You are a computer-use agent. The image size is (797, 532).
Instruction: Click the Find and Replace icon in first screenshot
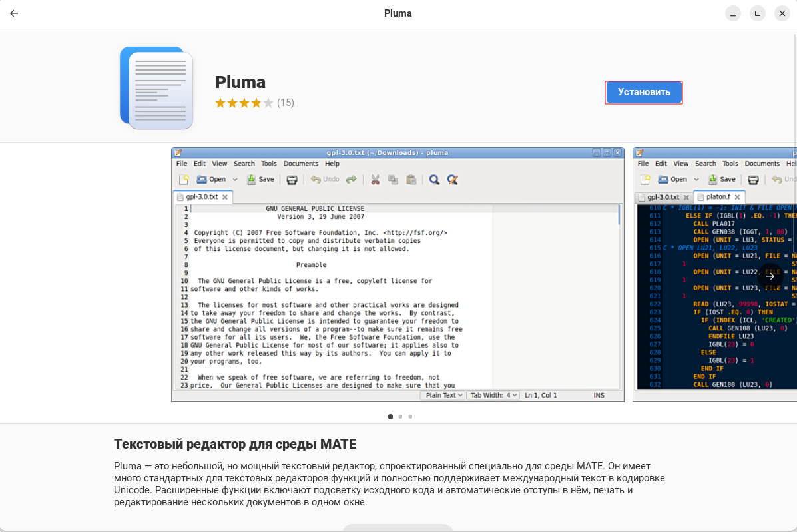pyautogui.click(x=452, y=180)
